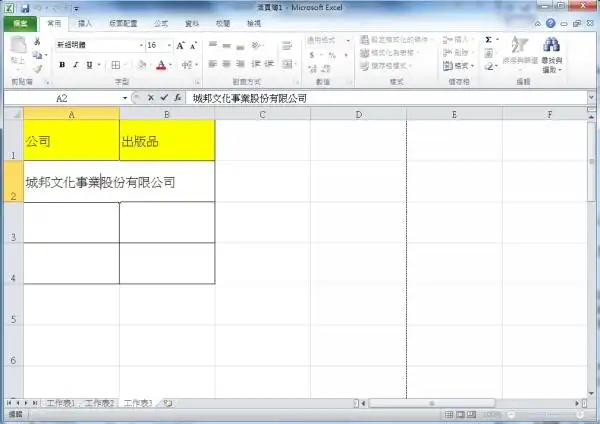Open the Page Layout (版面配置) tab
Screen dimensions: 600x424
(x=123, y=24)
